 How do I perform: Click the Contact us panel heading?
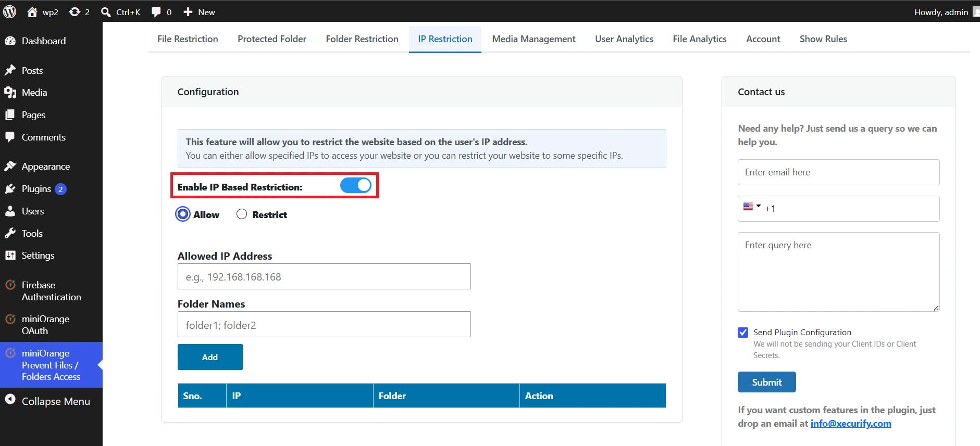[761, 92]
